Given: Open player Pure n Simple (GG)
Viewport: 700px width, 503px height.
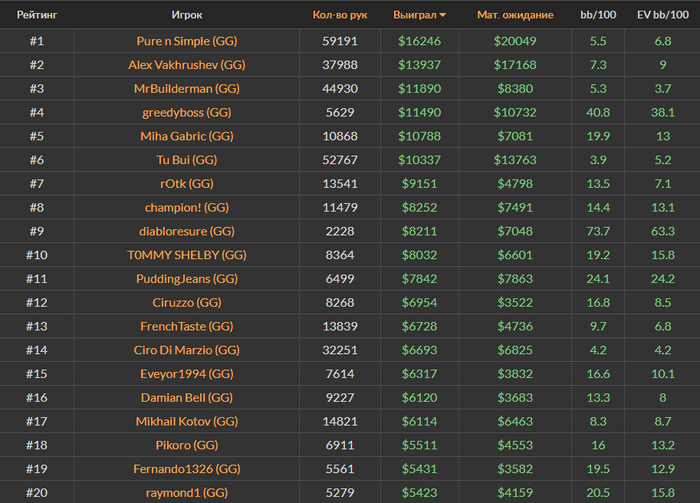Looking at the screenshot, I should tap(187, 41).
